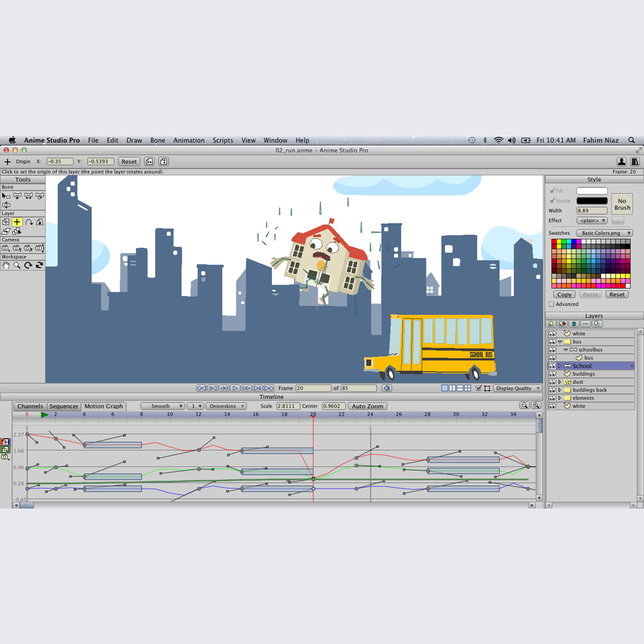The width and height of the screenshot is (644, 644).
Task: Open the Display Quality dropdown
Action: tap(518, 388)
